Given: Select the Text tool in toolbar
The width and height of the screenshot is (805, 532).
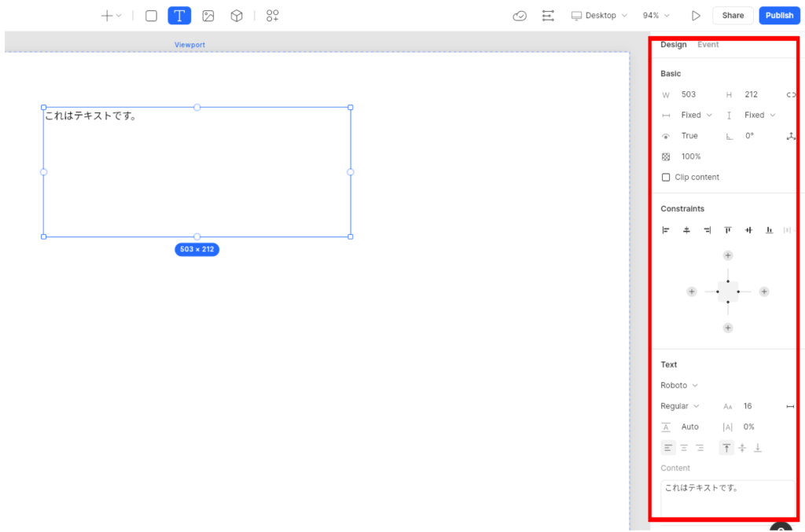Looking at the screenshot, I should pyautogui.click(x=179, y=16).
